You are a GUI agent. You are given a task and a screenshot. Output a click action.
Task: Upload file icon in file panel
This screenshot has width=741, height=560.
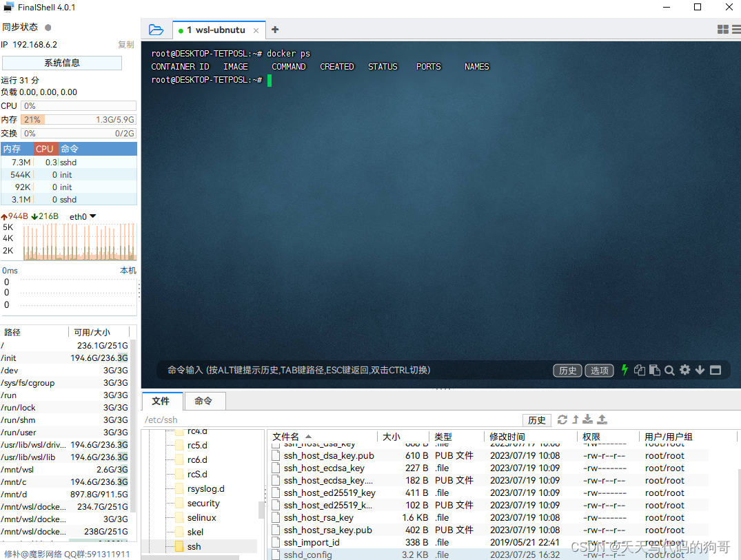(602, 419)
